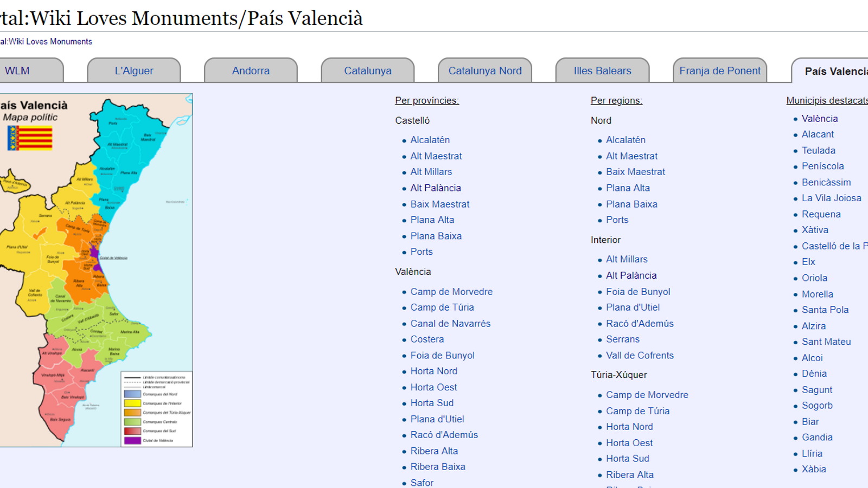
Task: Open the Oriola municipality link
Action: click(814, 278)
